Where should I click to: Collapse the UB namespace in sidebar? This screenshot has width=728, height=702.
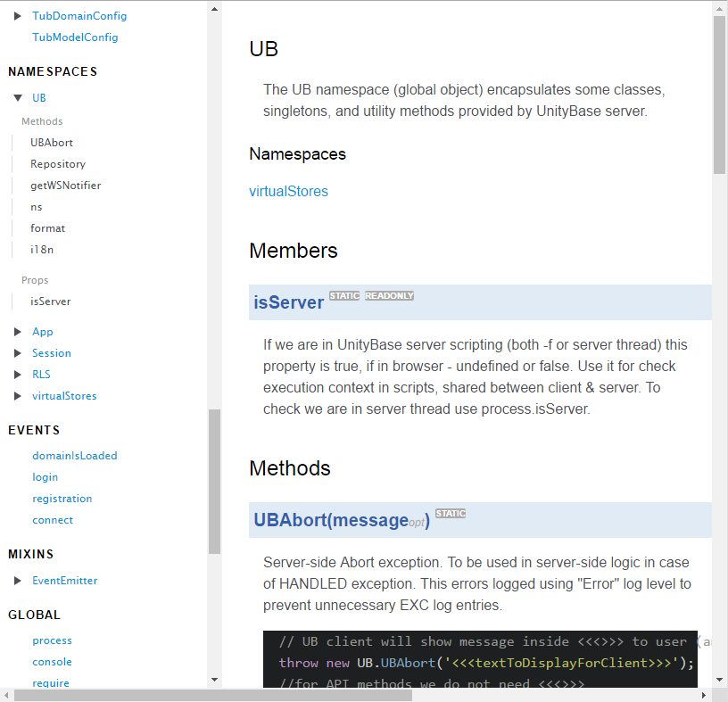pyautogui.click(x=18, y=97)
